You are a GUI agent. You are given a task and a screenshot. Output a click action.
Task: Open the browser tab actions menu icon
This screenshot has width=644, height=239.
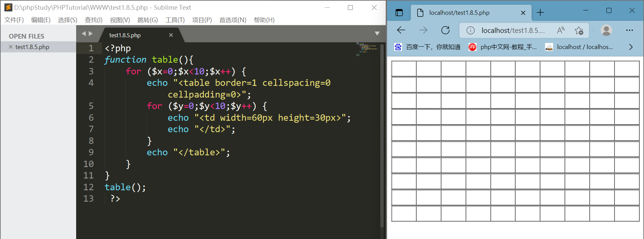pyautogui.click(x=399, y=13)
